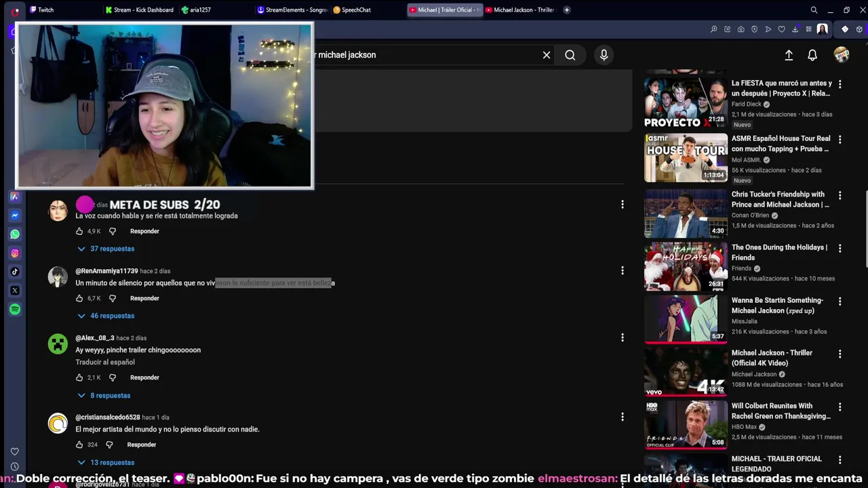
Task: Switch to the StreamElements Songrequest tab
Action: pos(292,10)
